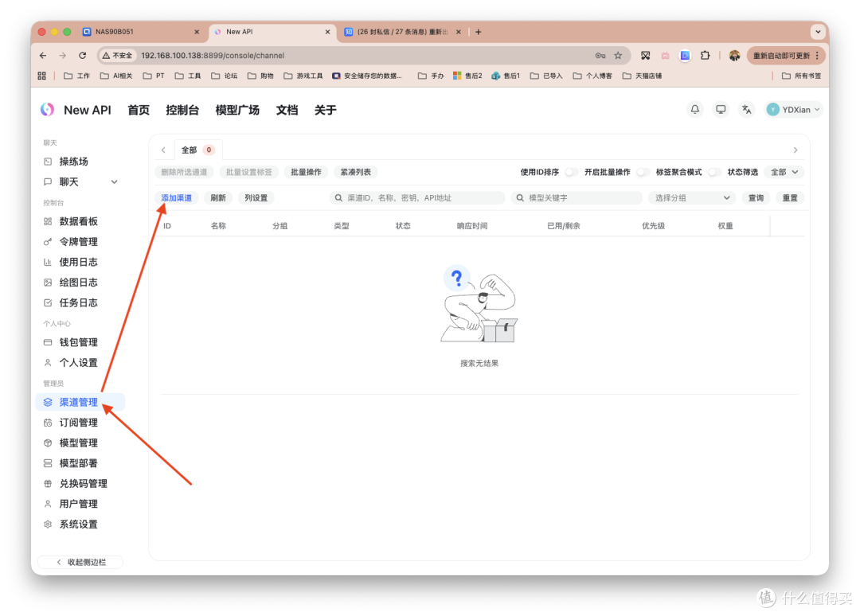
Task: Click the 操练场 sidebar icon
Action: coord(48,162)
